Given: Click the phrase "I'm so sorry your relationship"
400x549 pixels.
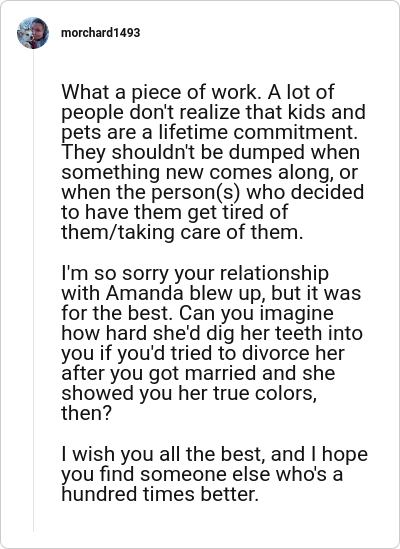Looking at the screenshot, I should (195, 273).
